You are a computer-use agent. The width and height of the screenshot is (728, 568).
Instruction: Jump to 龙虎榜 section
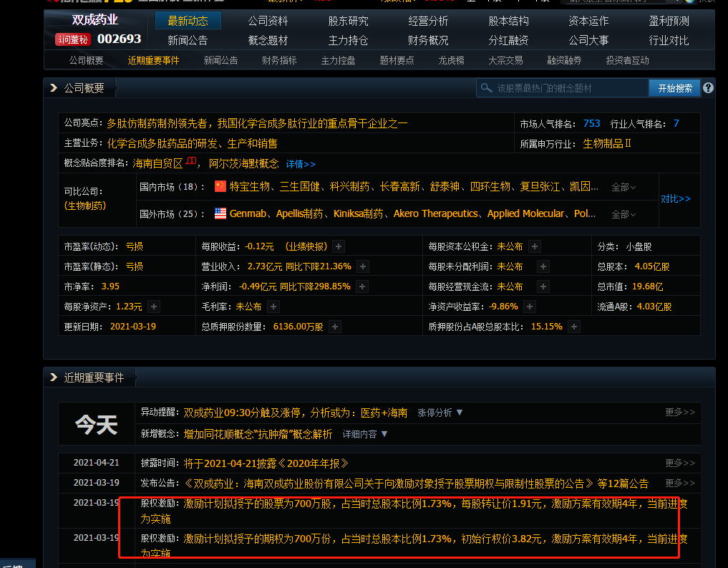pos(451,60)
